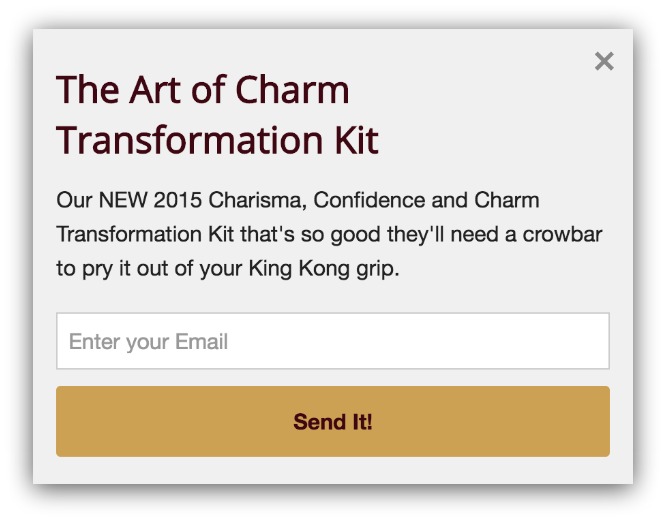Image resolution: width=666 pixels, height=521 pixels.
Task: Click the Enter your Email field
Action: (x=333, y=341)
